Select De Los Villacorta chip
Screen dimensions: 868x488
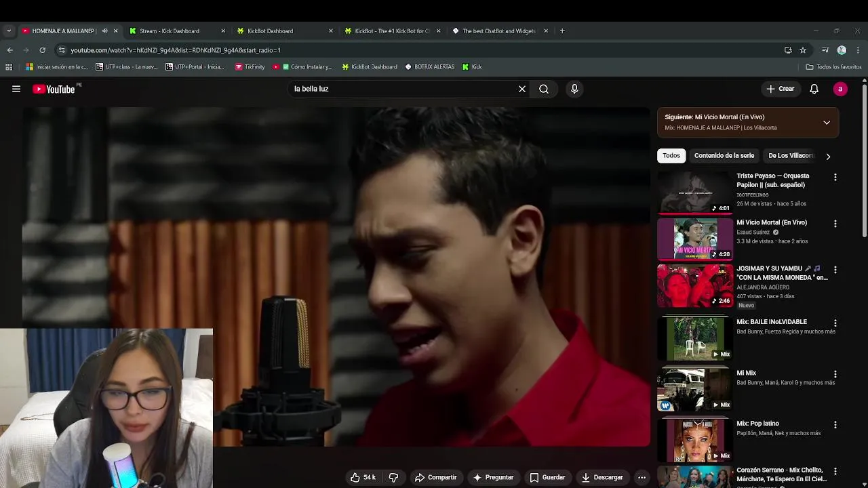coord(791,156)
